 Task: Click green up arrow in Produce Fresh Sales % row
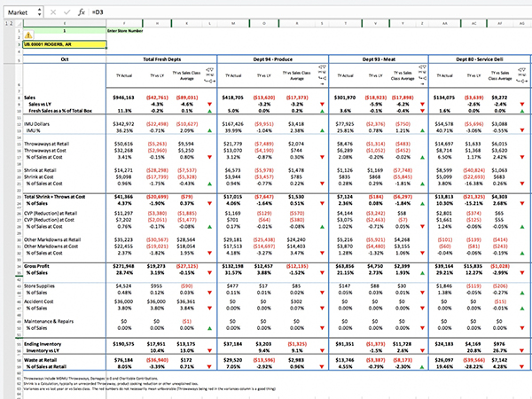(x=323, y=111)
